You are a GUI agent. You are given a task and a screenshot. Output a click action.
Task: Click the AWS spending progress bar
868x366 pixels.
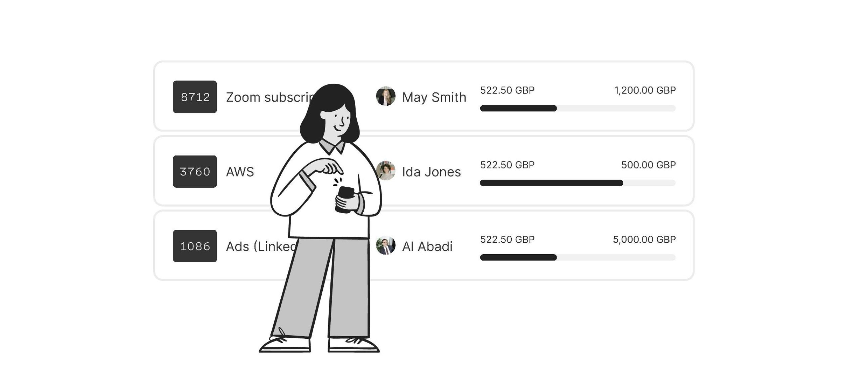coord(577,183)
